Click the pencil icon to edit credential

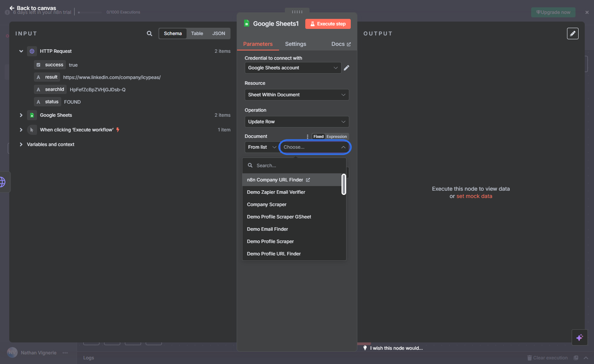click(347, 68)
